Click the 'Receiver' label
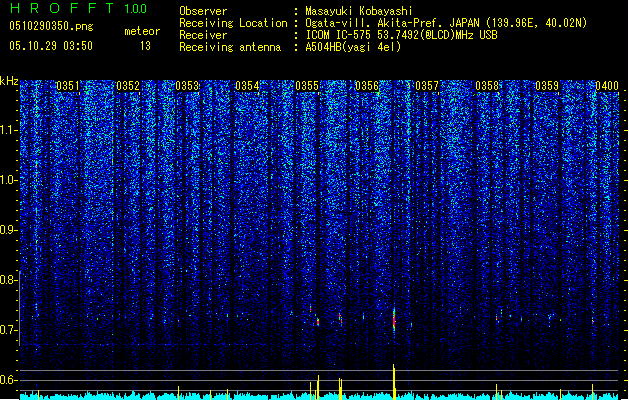The width and height of the screenshot is (629, 400). click(x=203, y=35)
